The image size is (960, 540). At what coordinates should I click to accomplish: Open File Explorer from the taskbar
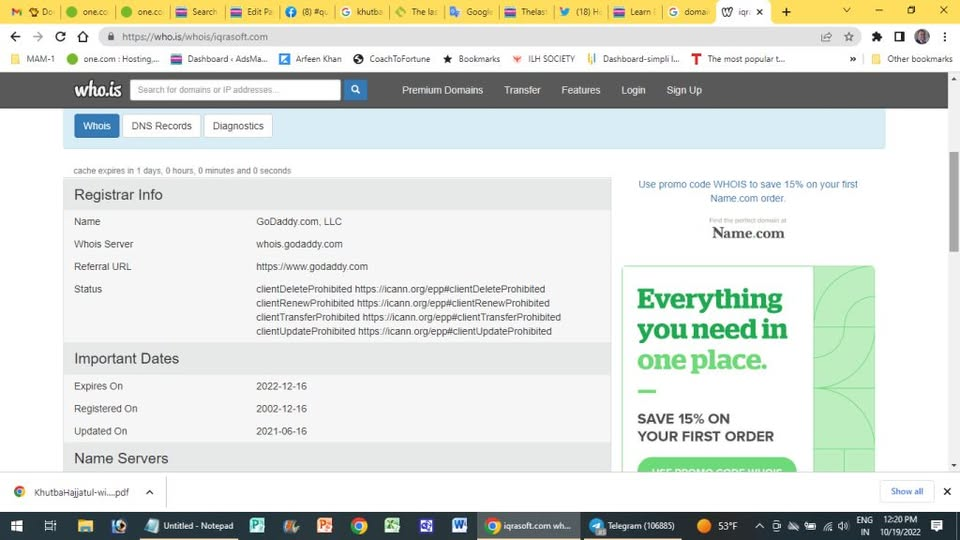[85, 526]
